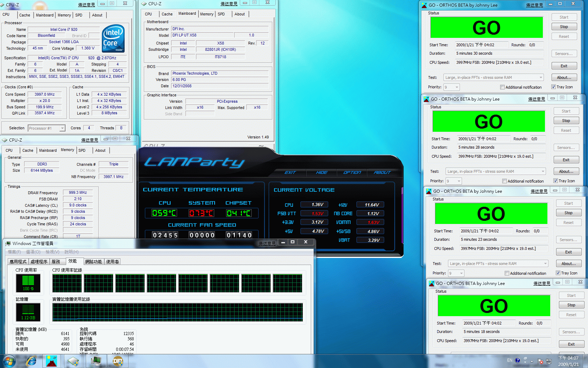This screenshot has height=368, width=588.
Task: Click the title icon of the ORTHOS window running 23 seconds
Action: click(429, 191)
